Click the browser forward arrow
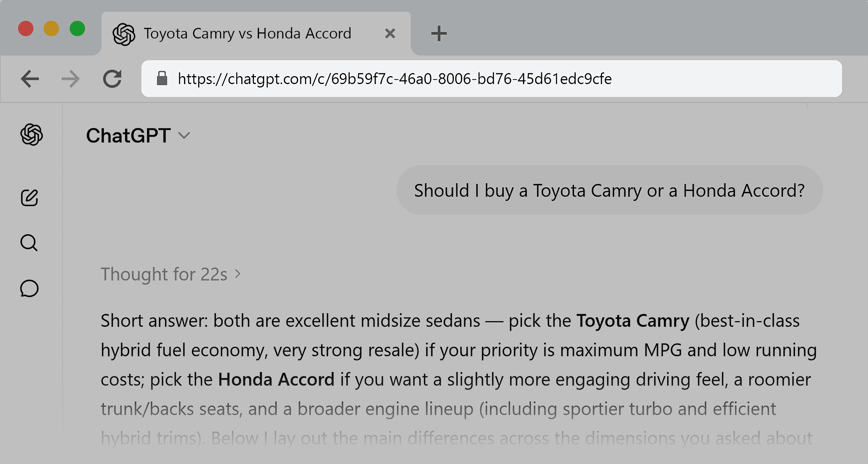Viewport: 868px width, 464px height. point(70,79)
